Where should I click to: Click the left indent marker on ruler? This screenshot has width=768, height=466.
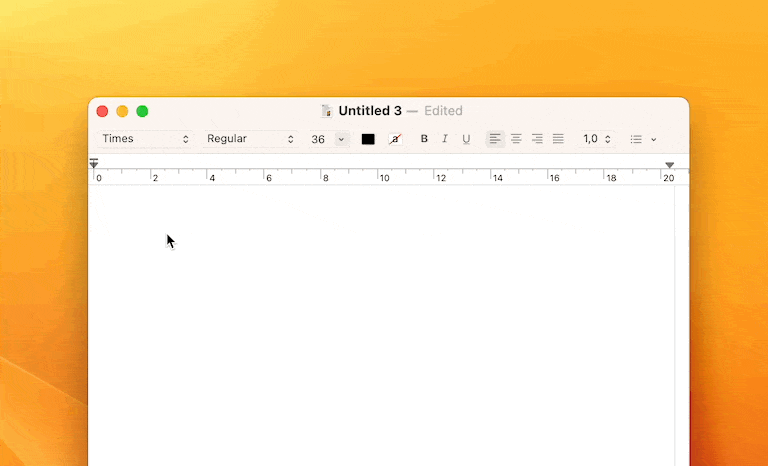click(x=94, y=163)
